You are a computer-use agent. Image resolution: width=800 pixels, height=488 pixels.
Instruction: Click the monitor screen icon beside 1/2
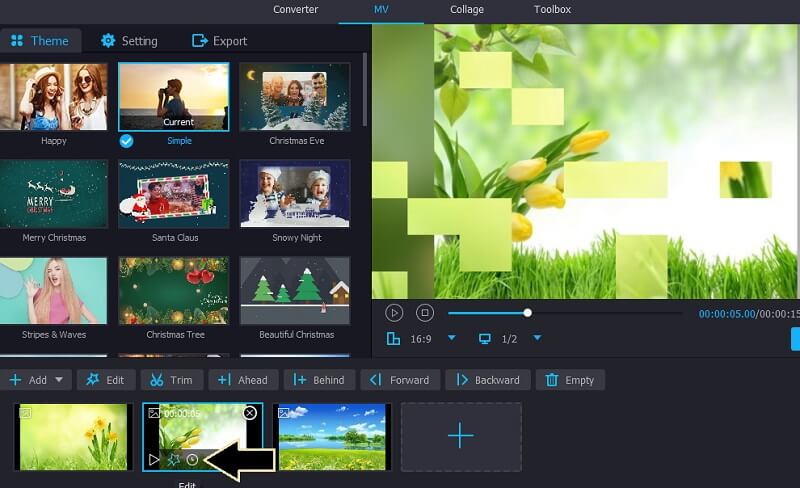[x=485, y=339]
